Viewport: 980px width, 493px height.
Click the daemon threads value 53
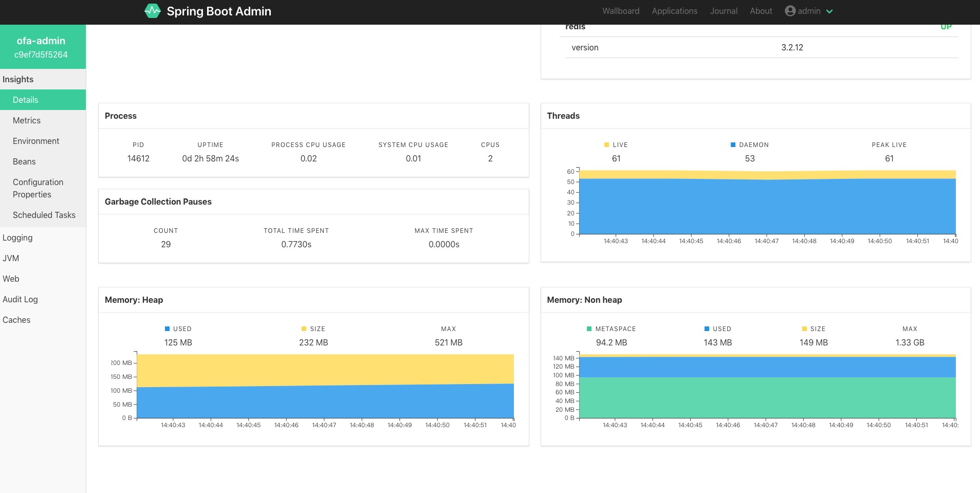pyautogui.click(x=750, y=158)
